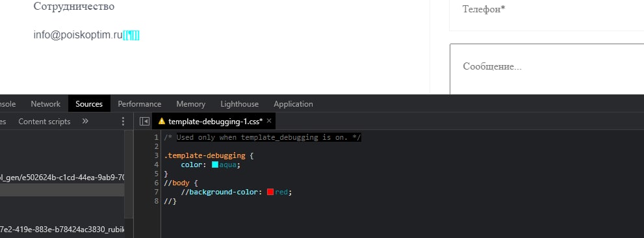Screen dimensions: 644x238
Task: Click the navigator panel scrollbar
Action: click(129, 174)
